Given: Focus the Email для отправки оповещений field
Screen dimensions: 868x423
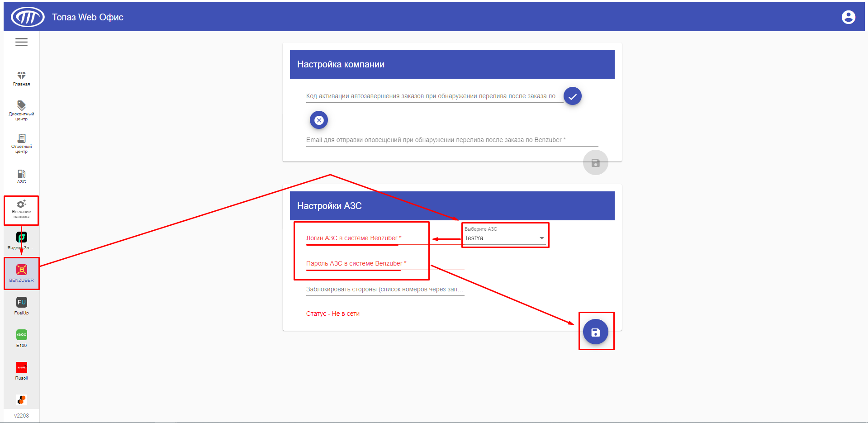Looking at the screenshot, I should (x=452, y=140).
